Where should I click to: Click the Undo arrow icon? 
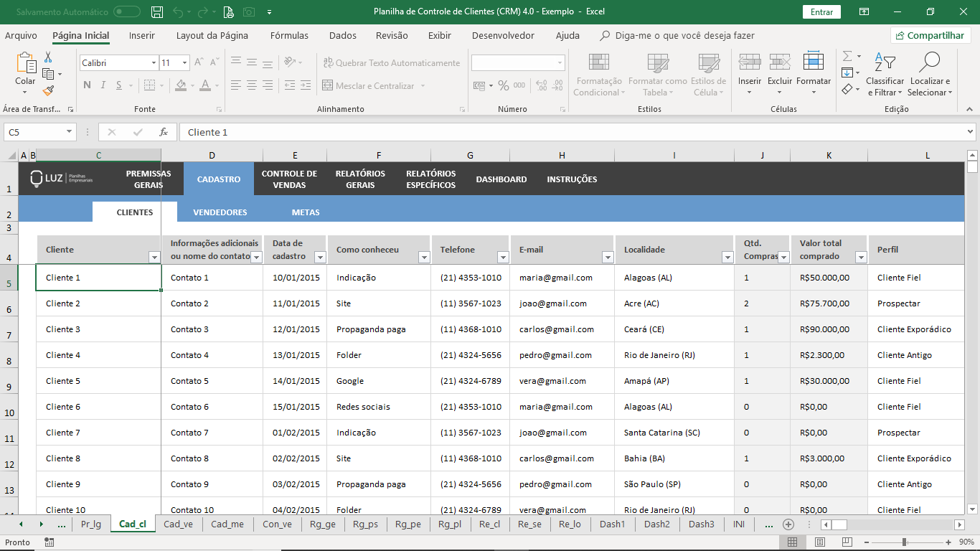177,11
